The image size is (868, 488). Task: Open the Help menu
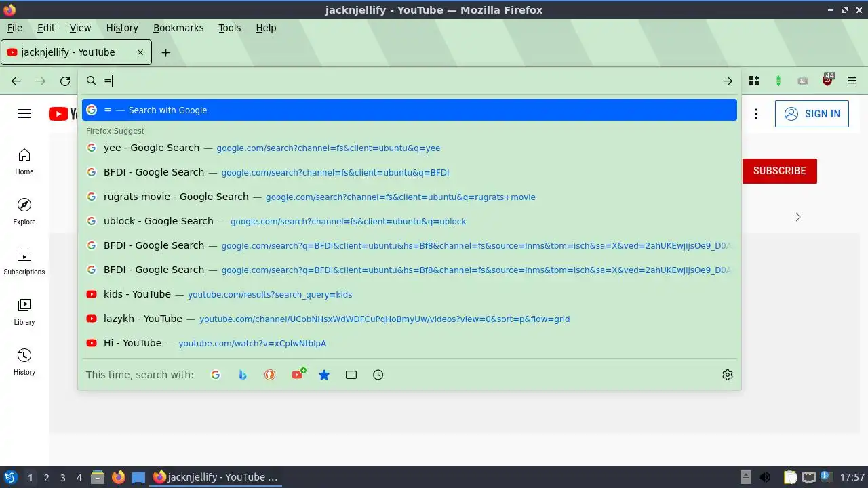coord(266,28)
